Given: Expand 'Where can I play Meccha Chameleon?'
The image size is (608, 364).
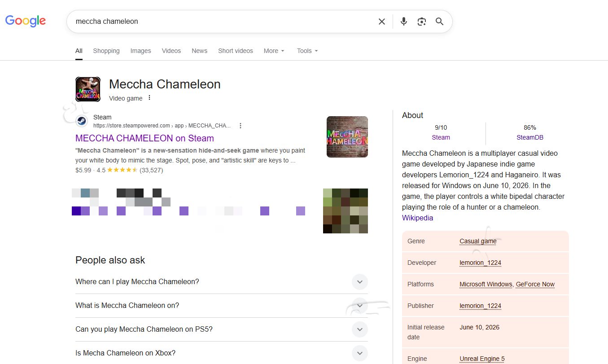Looking at the screenshot, I should point(222,282).
